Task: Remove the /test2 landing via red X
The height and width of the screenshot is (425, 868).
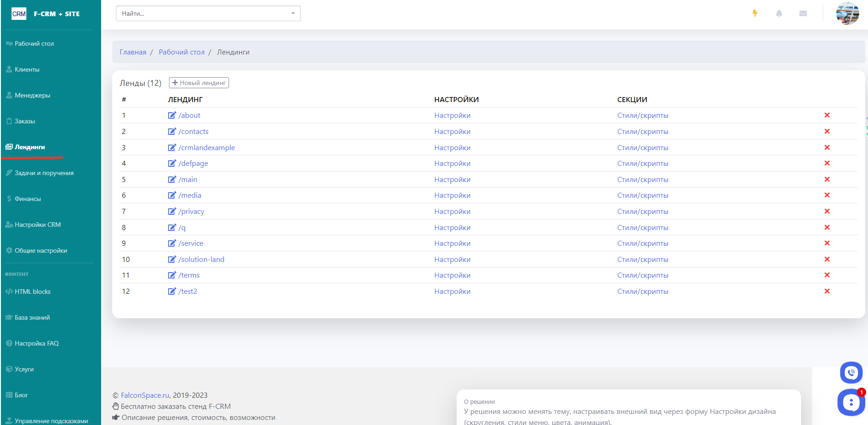Action: pos(827,291)
